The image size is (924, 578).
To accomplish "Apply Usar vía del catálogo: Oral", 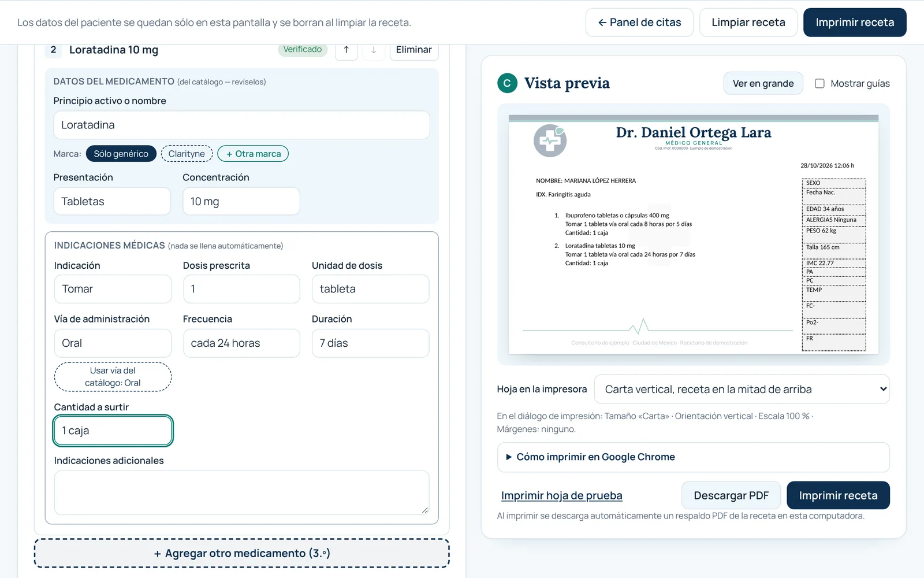I will 113,377.
